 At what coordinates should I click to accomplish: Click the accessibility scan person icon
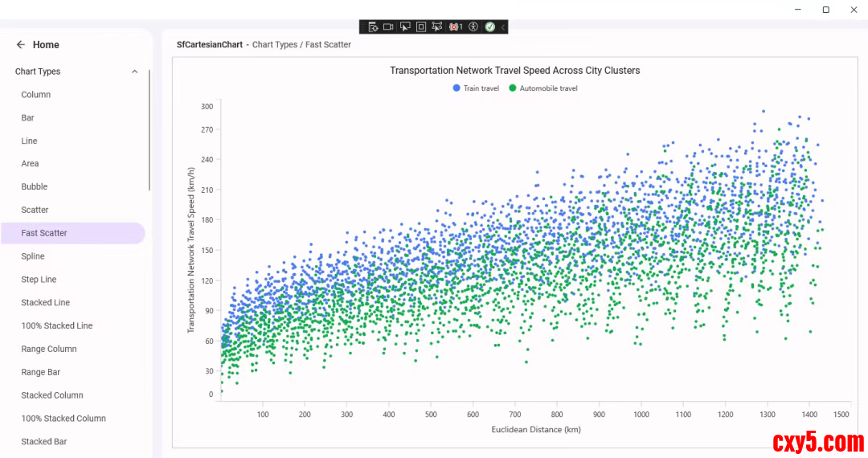pyautogui.click(x=473, y=27)
